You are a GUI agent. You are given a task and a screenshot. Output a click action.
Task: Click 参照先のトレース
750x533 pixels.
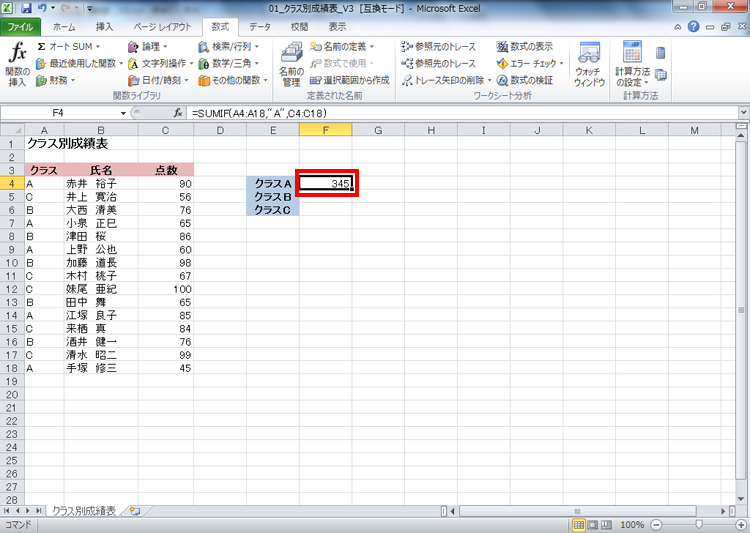click(x=439, y=63)
